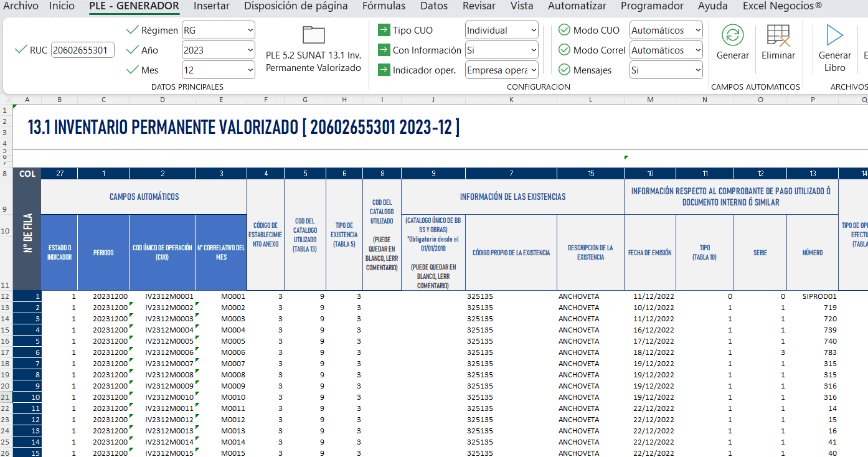Open the Régimen dropdown showing RG
868x457 pixels.
pos(218,30)
